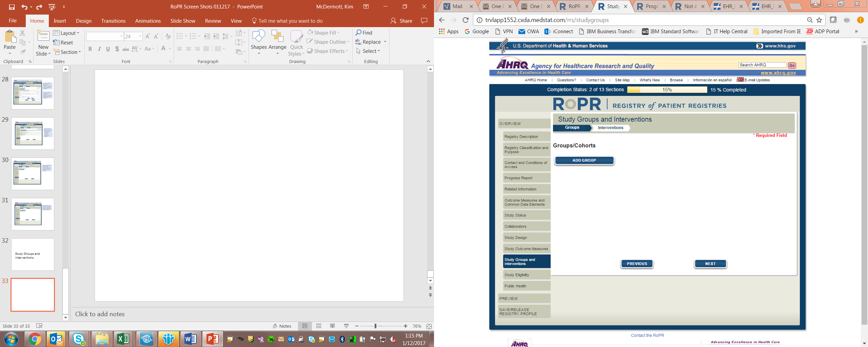Launch Chrome from the taskbar
The width and height of the screenshot is (868, 347).
click(34, 339)
